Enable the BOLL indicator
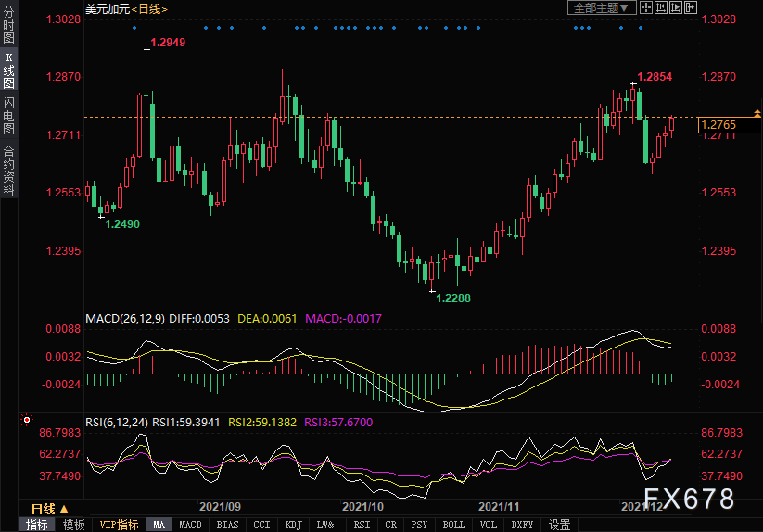Image resolution: width=763 pixels, height=532 pixels. click(453, 525)
